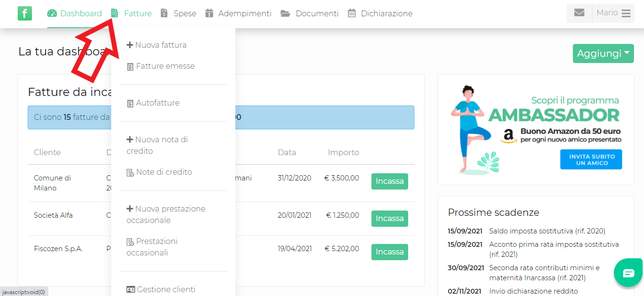Open the Mario user hamburger menu
The image size is (644, 296).
626,13
